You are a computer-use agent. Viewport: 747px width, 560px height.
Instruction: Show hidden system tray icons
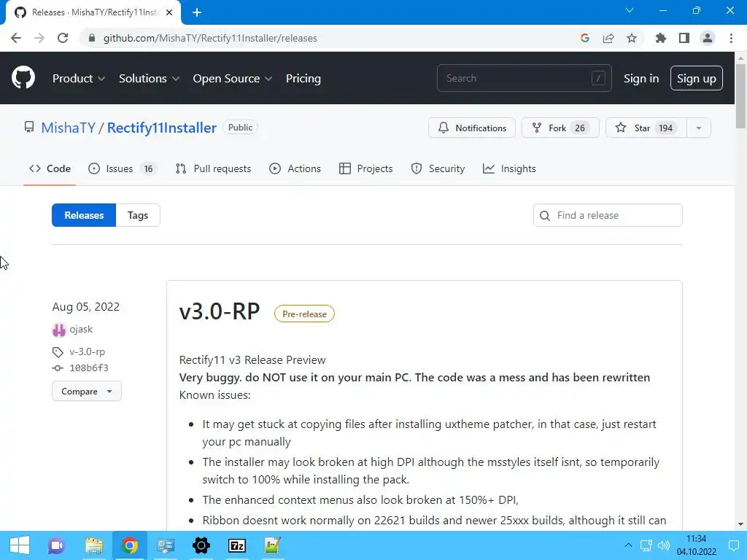pyautogui.click(x=628, y=545)
